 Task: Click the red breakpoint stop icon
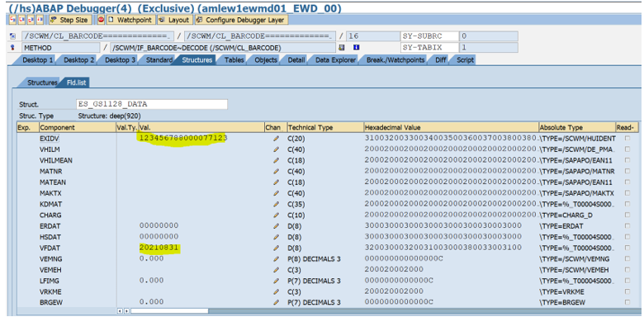101,20
